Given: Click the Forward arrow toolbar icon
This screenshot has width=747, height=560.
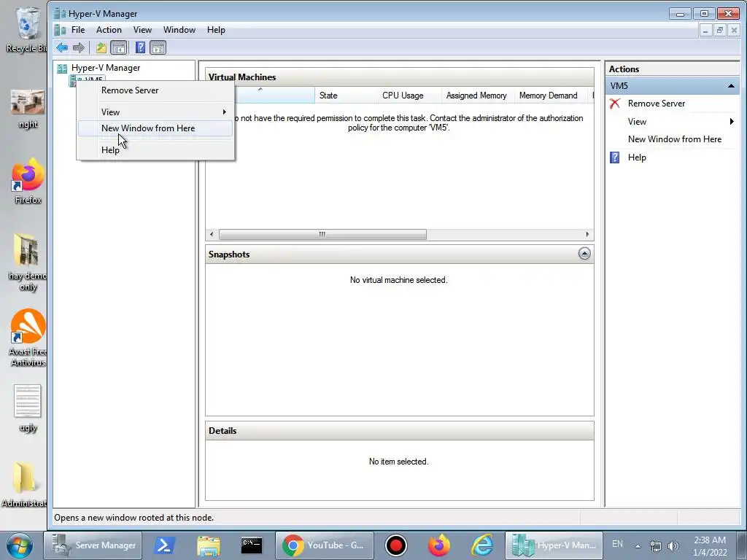Looking at the screenshot, I should point(79,47).
